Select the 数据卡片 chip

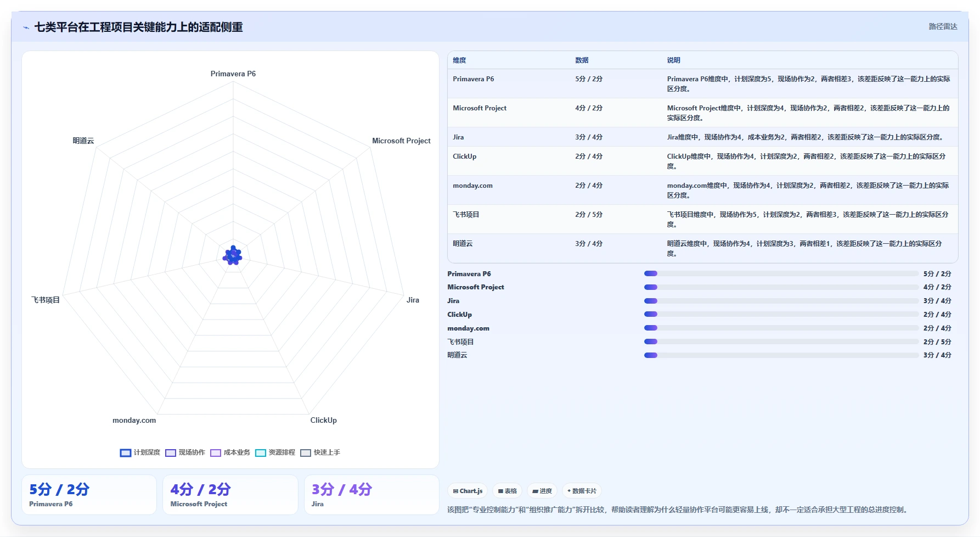point(582,491)
